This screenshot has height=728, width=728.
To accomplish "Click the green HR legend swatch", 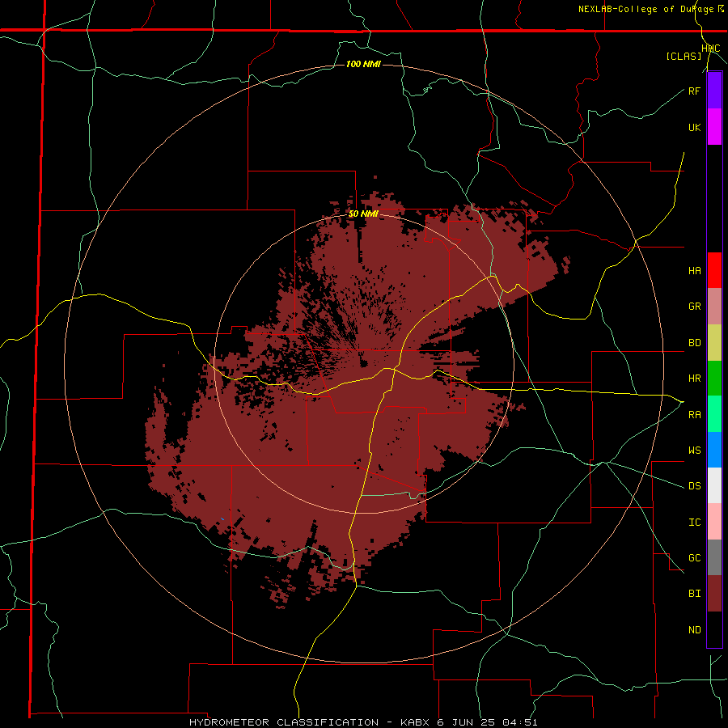I will [714, 379].
